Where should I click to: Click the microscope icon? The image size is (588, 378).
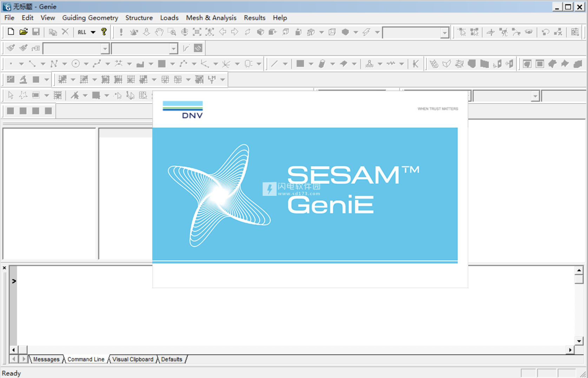click(23, 79)
